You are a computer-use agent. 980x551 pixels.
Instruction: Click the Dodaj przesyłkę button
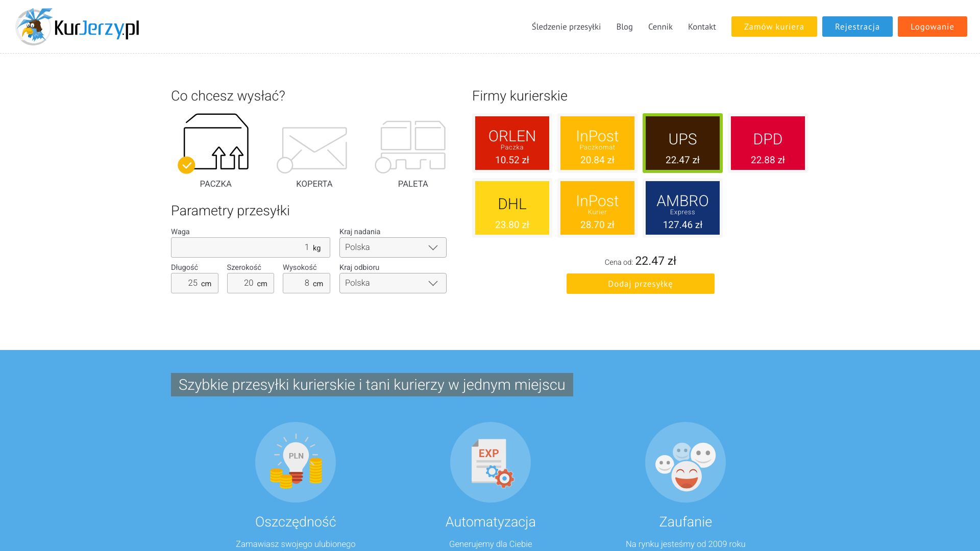click(641, 284)
